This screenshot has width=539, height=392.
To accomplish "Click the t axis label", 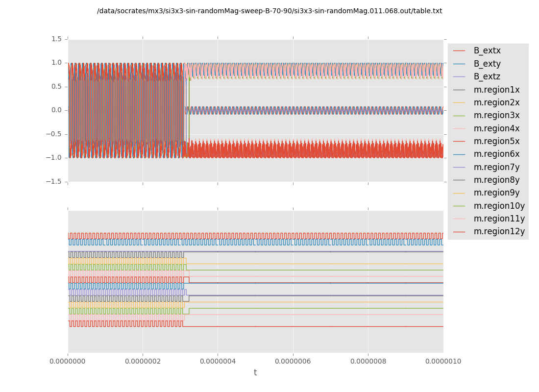I will pos(255,373).
